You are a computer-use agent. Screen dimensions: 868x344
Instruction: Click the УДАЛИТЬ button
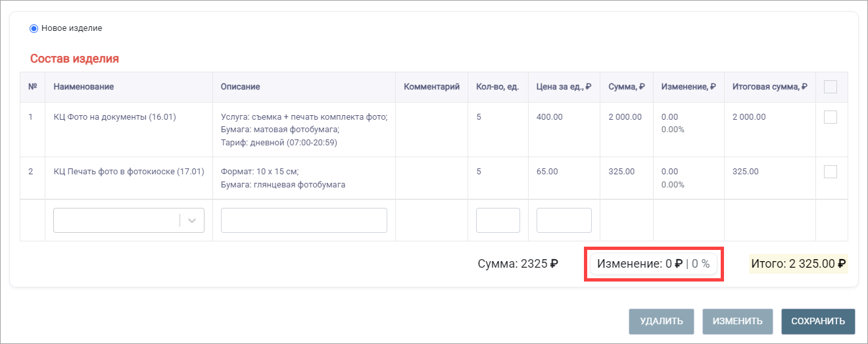click(x=661, y=322)
